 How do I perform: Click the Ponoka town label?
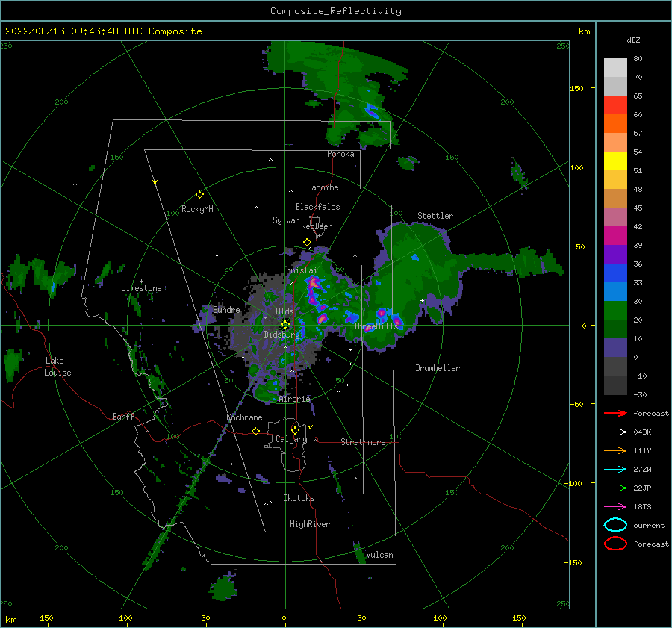click(340, 154)
